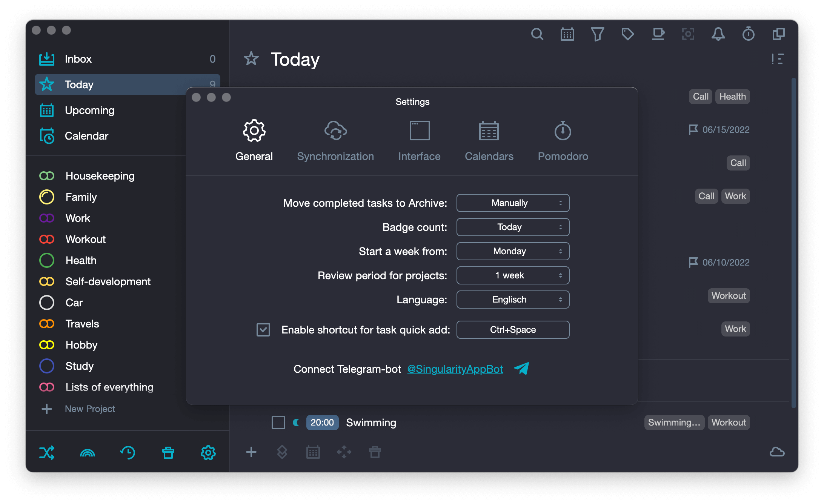Click the 06/10/2022 deadline flag
The width and height of the screenshot is (824, 504).
pyautogui.click(x=719, y=263)
